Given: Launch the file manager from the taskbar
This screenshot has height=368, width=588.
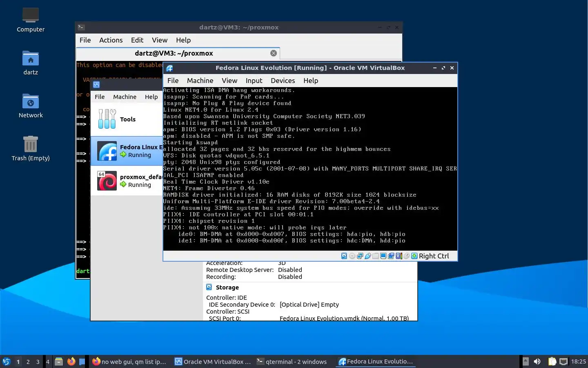Looking at the screenshot, I should pos(59,361).
